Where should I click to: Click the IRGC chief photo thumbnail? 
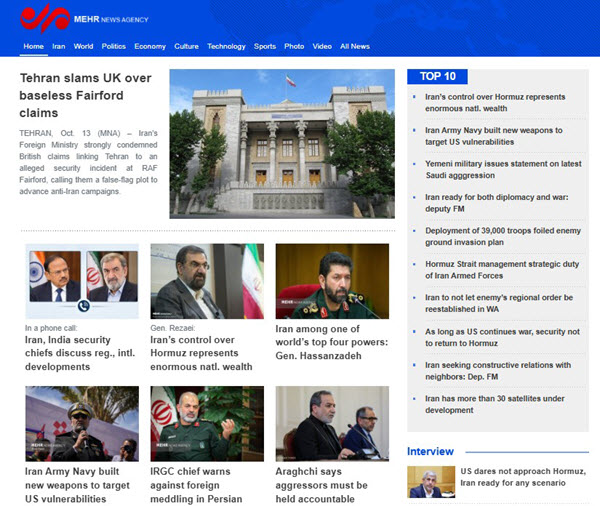(x=207, y=424)
